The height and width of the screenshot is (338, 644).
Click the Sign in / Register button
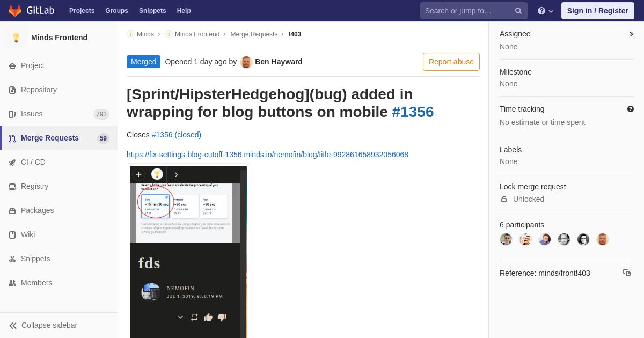click(x=597, y=11)
